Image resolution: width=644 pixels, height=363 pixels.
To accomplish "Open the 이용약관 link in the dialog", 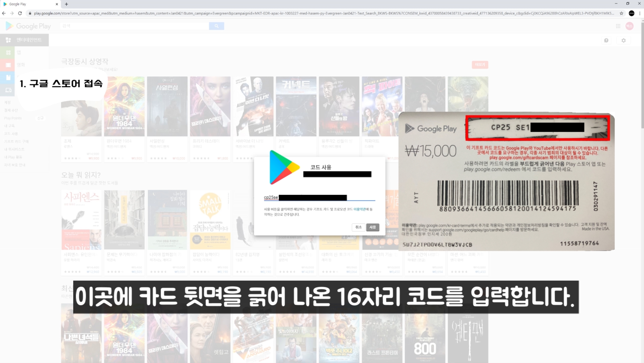I will click(359, 209).
